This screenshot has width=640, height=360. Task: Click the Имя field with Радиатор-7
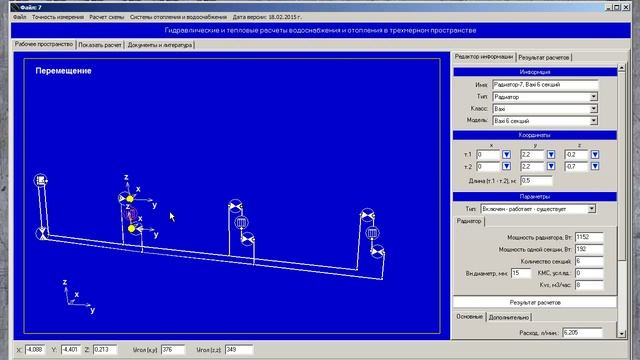coord(545,85)
